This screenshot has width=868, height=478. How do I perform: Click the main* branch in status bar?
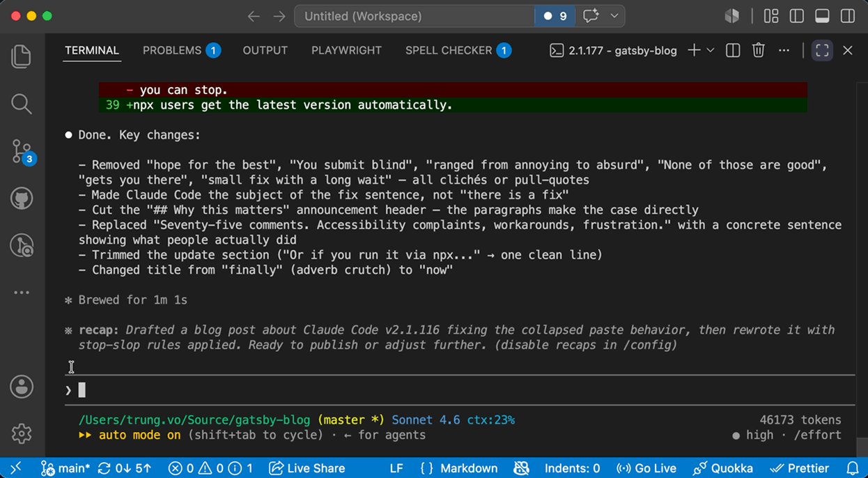[65, 468]
